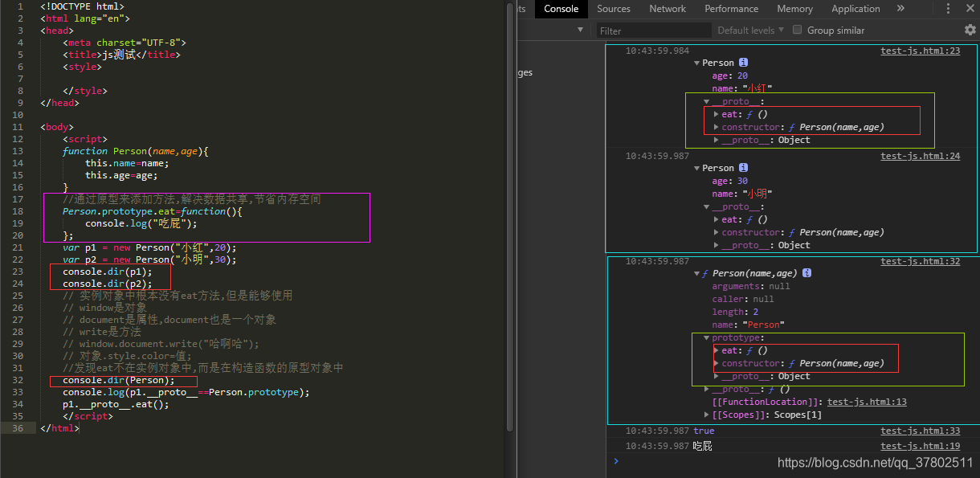Click the <!DOCTYPE html> line
Viewport: 980px width, 478px height.
(83, 6)
